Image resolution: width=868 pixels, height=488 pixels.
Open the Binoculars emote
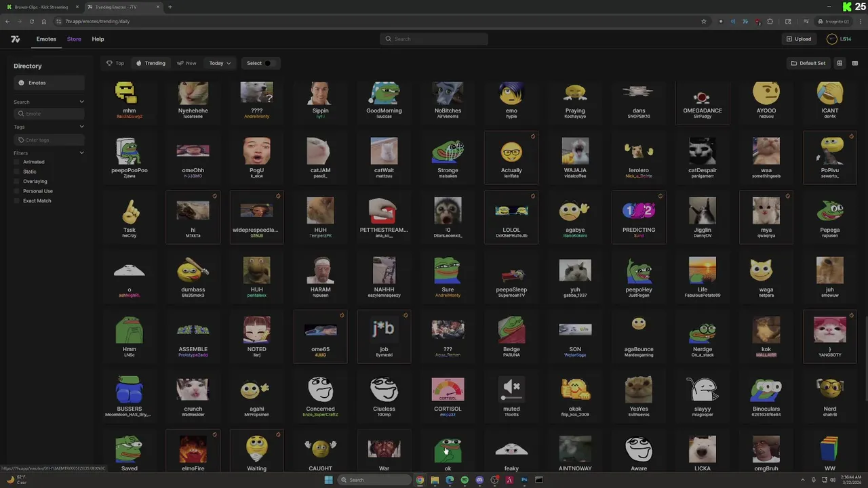pos(766,396)
